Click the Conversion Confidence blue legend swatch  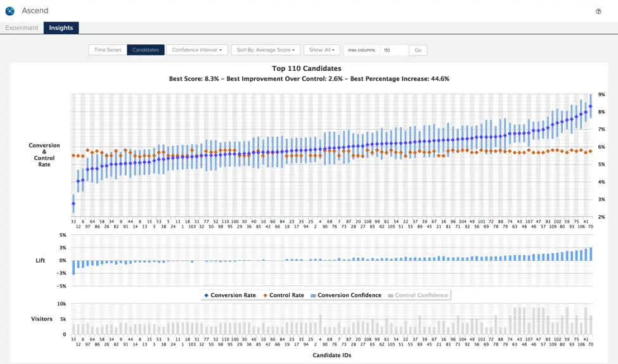[313, 296]
